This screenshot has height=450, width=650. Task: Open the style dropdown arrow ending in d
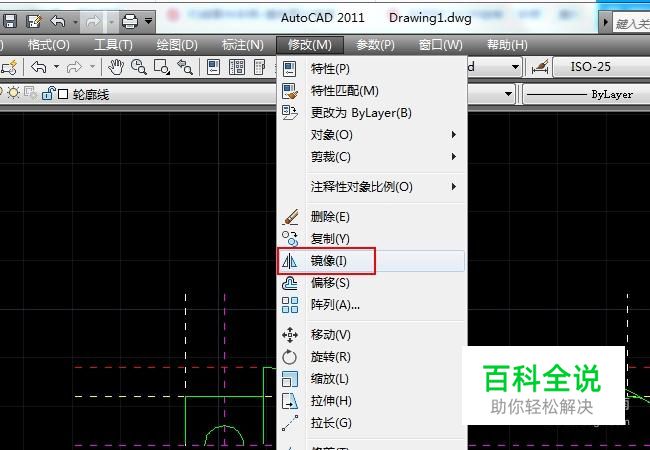tap(515, 67)
